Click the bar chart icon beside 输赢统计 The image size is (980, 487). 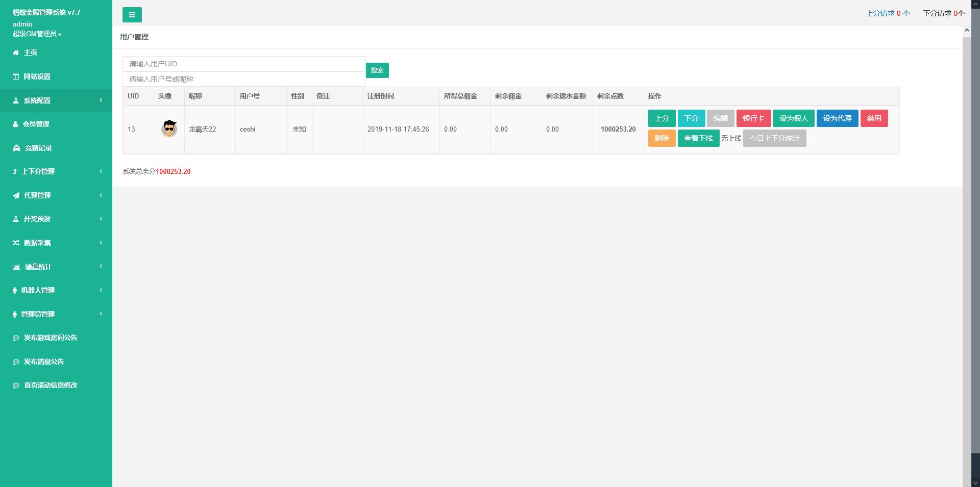16,267
